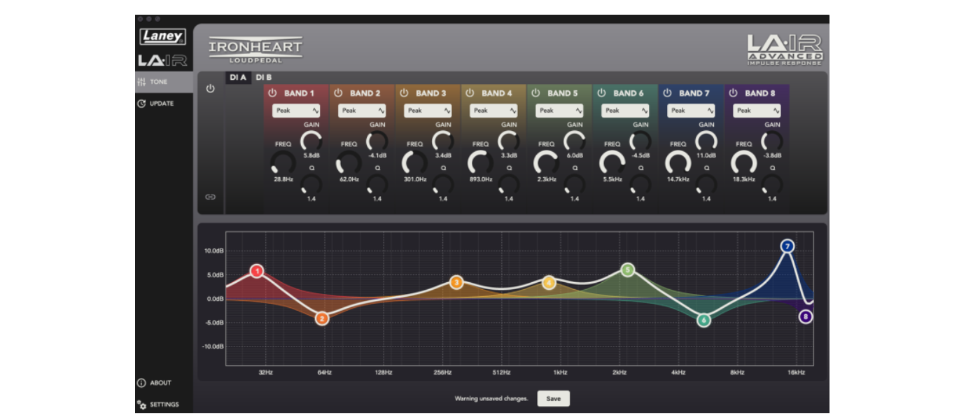Open Band 3 Peak filter type dropdown
980x420 pixels.
[x=428, y=111]
